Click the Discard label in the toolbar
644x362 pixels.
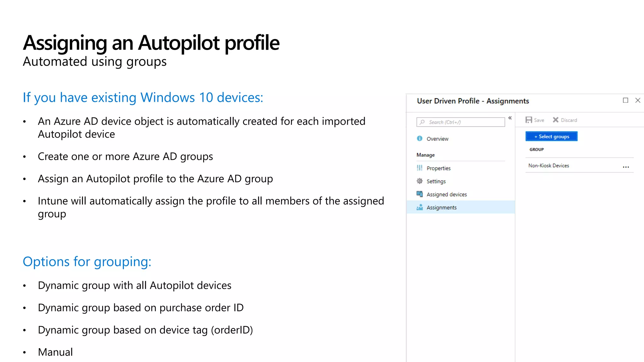(569, 120)
